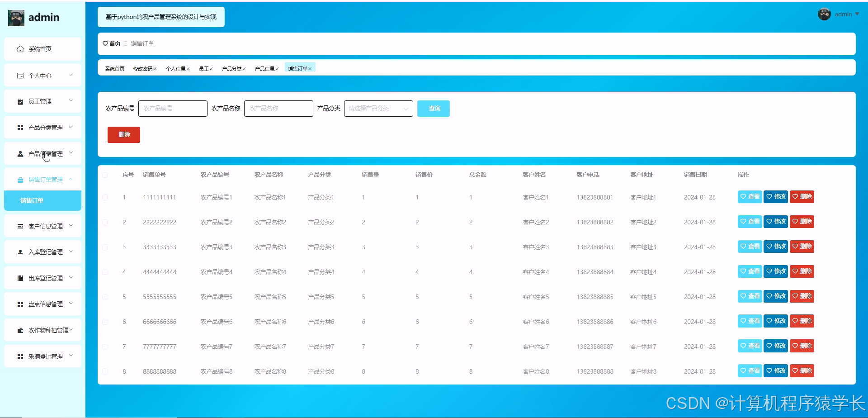Open the 产品分类 select dropdown
This screenshot has height=418, width=868.
click(x=378, y=109)
